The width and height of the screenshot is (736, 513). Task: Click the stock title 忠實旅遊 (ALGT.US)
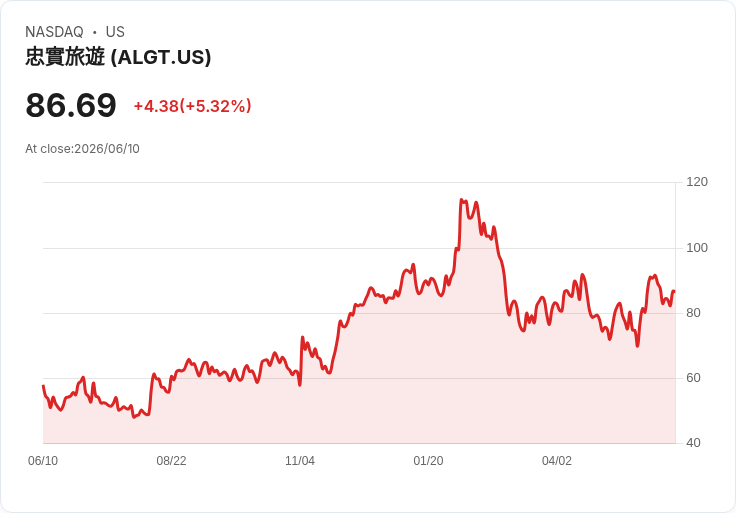pos(118,57)
